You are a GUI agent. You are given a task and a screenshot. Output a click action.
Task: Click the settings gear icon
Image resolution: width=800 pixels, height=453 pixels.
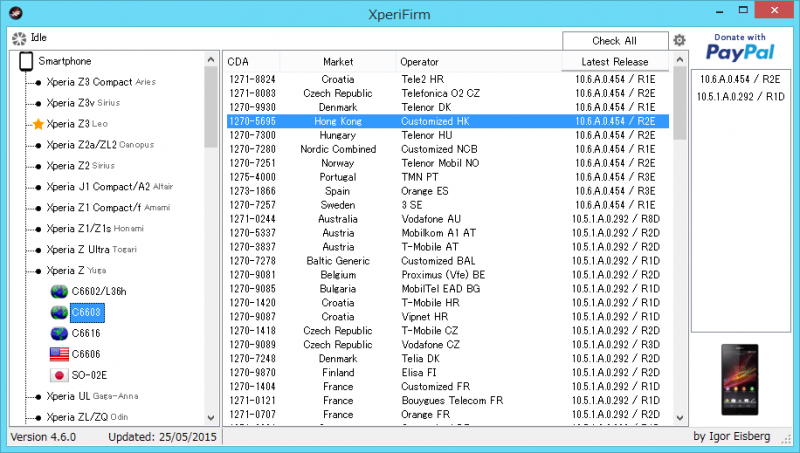(x=679, y=40)
